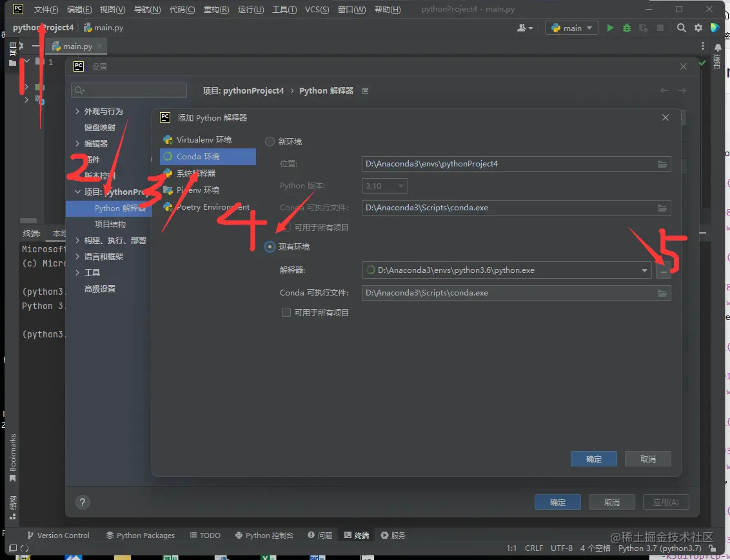The width and height of the screenshot is (730, 560).
Task: Close the Settings dialog with X
Action: pos(683,66)
